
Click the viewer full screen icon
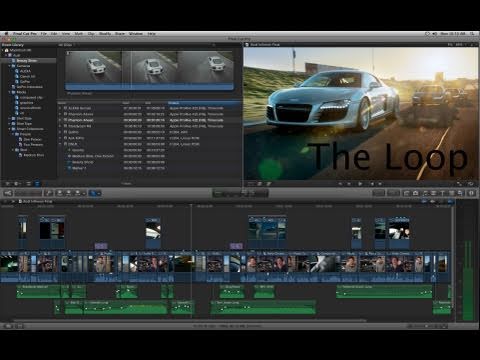coord(459,184)
